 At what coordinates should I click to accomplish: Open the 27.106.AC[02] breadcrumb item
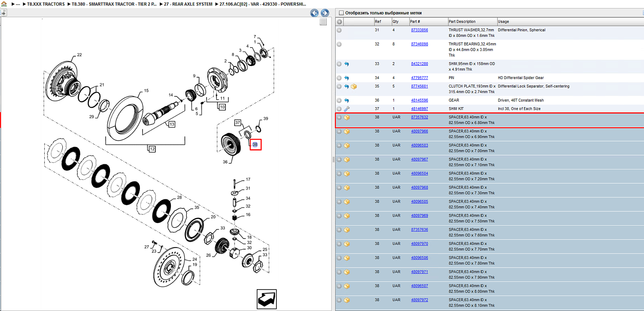(263, 4)
